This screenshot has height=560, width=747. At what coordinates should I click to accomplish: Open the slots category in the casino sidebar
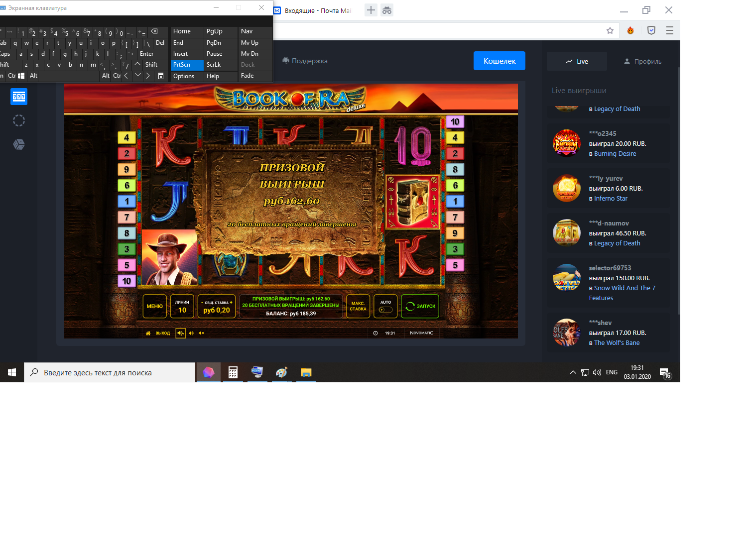pyautogui.click(x=19, y=97)
